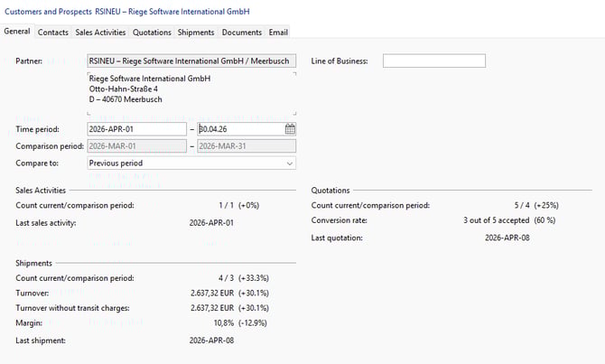Click the last shipment date 2026-APR-08
605x364 pixels.
[x=211, y=341]
